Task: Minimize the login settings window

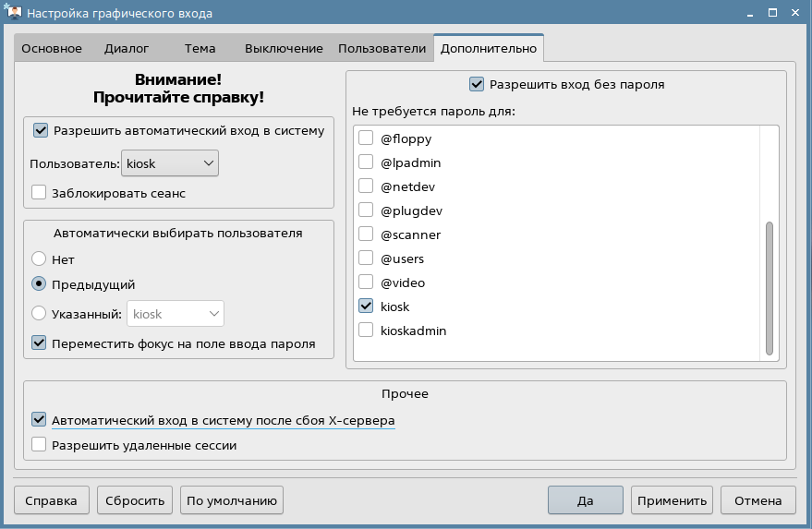Action: [750, 13]
